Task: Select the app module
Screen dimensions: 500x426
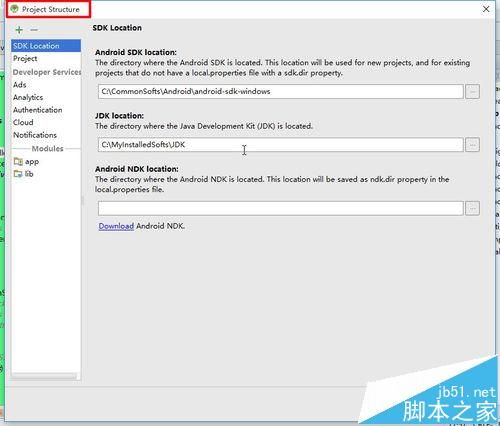Action: (46, 162)
